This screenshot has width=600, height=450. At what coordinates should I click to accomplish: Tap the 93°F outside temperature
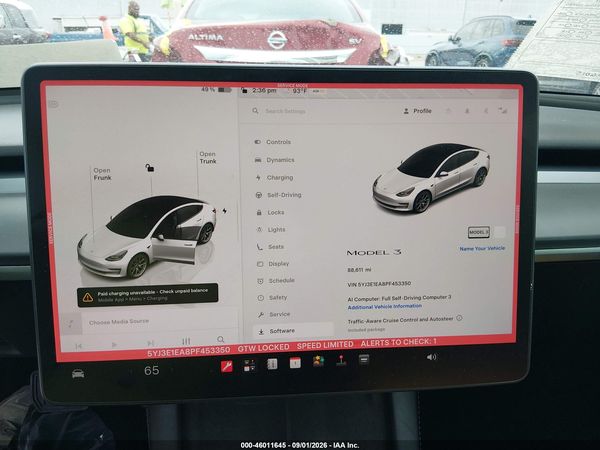pos(299,91)
